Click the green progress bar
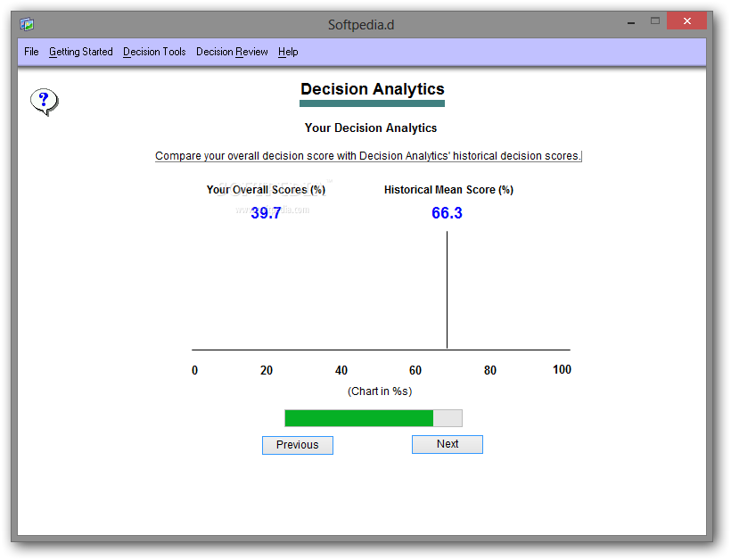 point(374,418)
